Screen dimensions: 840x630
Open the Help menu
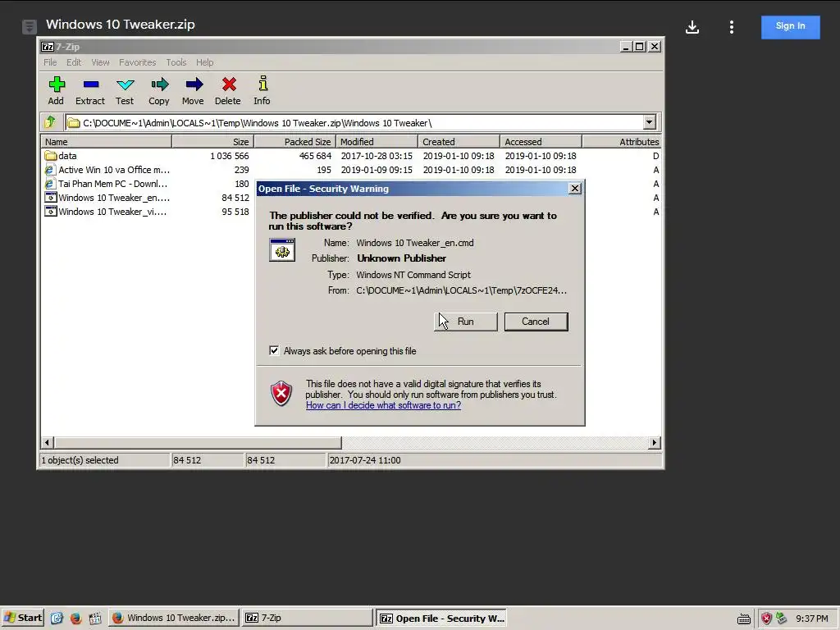click(204, 62)
